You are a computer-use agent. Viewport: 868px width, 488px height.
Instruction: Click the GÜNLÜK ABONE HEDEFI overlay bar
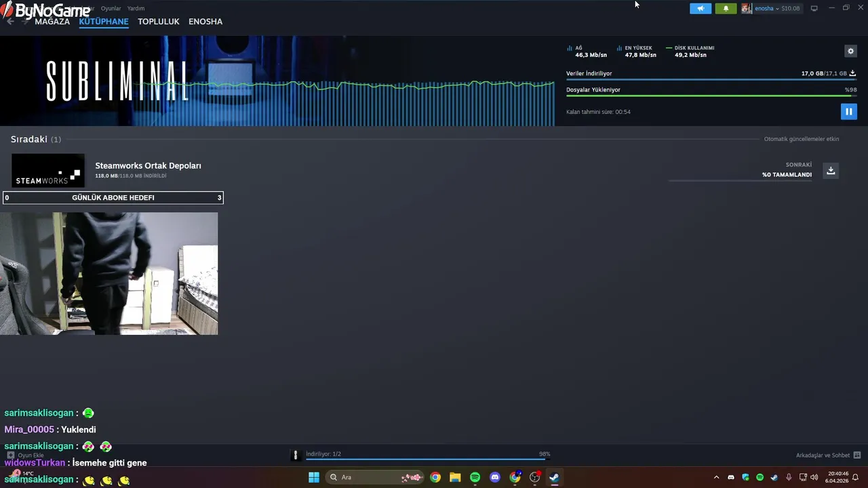point(113,197)
